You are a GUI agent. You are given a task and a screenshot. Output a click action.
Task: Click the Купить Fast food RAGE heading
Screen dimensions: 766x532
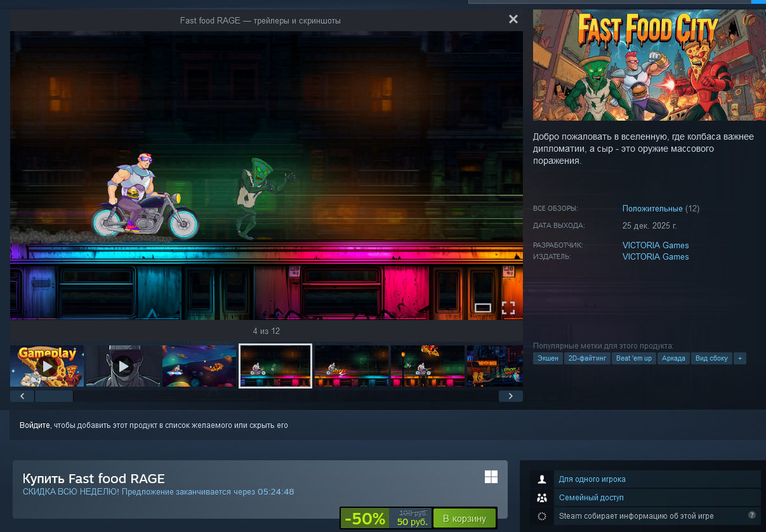coord(94,479)
